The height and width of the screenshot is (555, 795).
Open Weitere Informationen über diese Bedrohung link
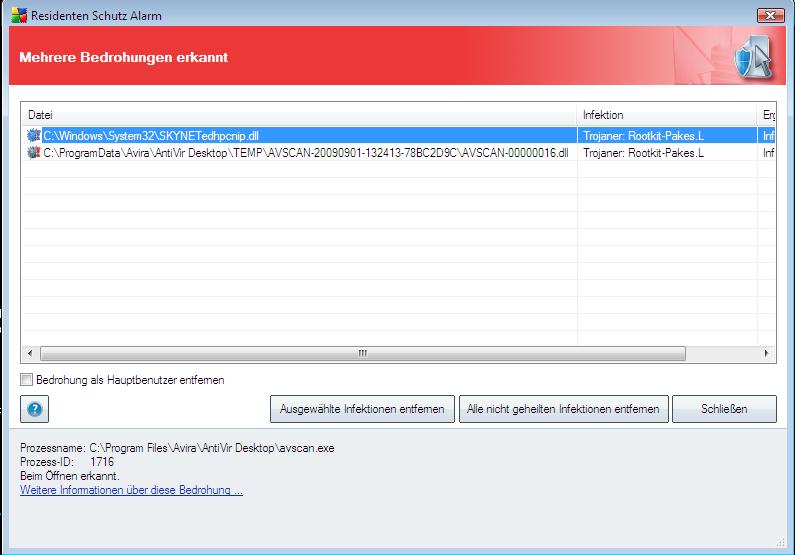131,490
